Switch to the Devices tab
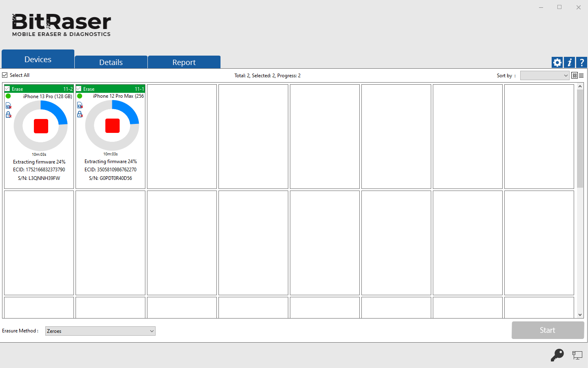 pyautogui.click(x=38, y=59)
